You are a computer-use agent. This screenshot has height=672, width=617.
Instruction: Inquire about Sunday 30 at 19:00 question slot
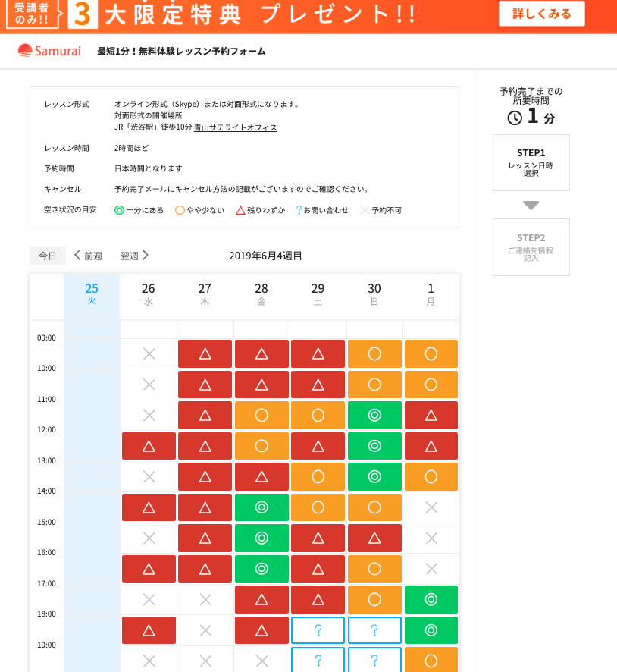374,660
